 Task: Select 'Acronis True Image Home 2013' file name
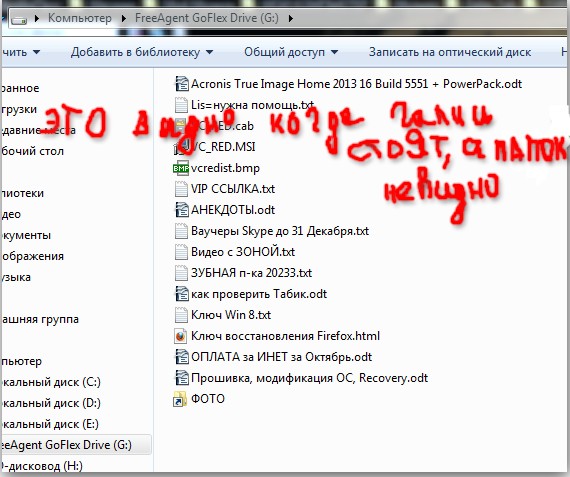click(x=356, y=84)
